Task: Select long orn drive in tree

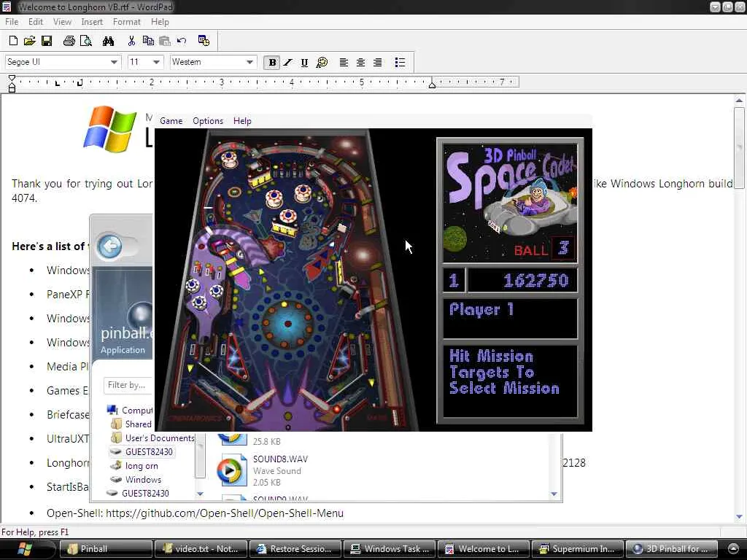Action: 134,466
